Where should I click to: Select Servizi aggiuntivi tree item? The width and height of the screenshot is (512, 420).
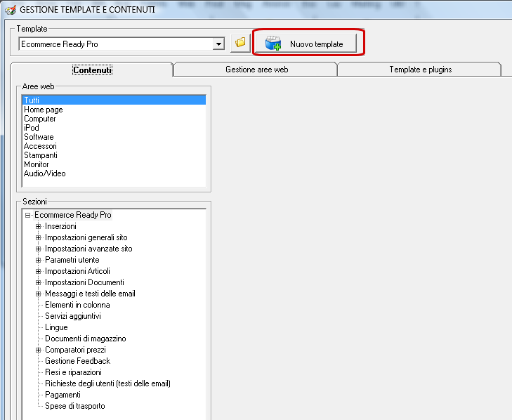coord(73,316)
